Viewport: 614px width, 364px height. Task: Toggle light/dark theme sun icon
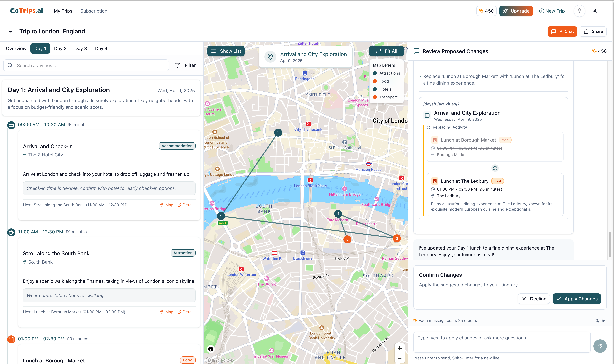tap(579, 11)
